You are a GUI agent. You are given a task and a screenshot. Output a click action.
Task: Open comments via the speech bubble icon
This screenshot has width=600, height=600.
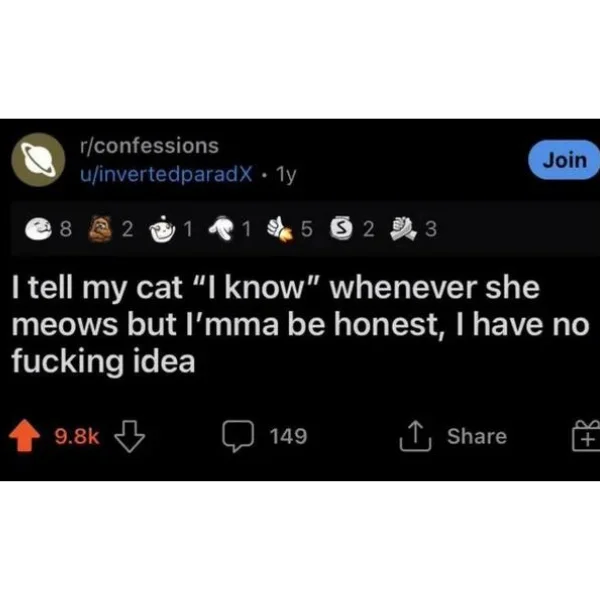pyautogui.click(x=238, y=436)
